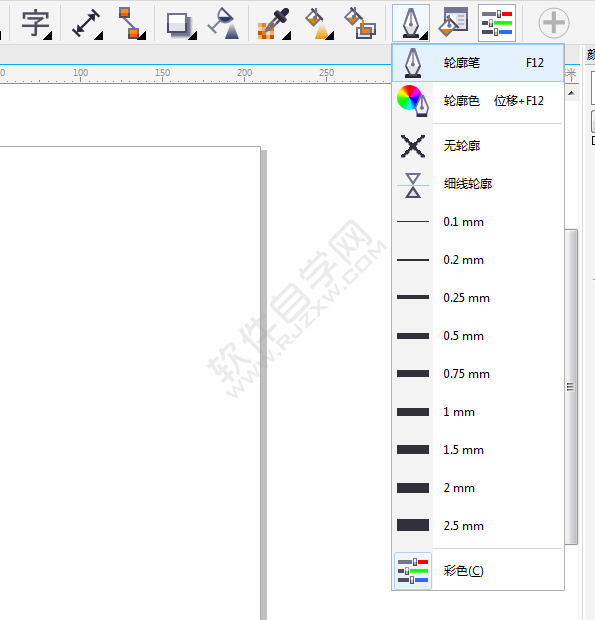Set outline width to 0.1 mm

coord(478,222)
